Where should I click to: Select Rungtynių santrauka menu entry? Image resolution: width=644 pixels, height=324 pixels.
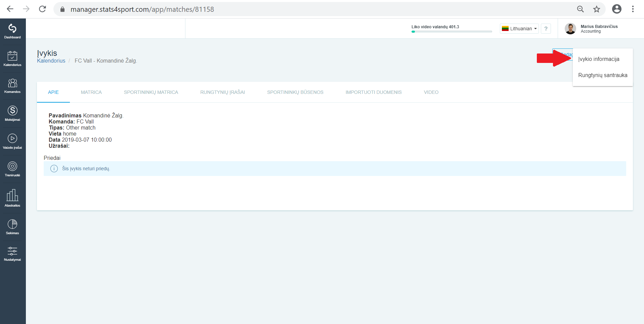click(603, 75)
